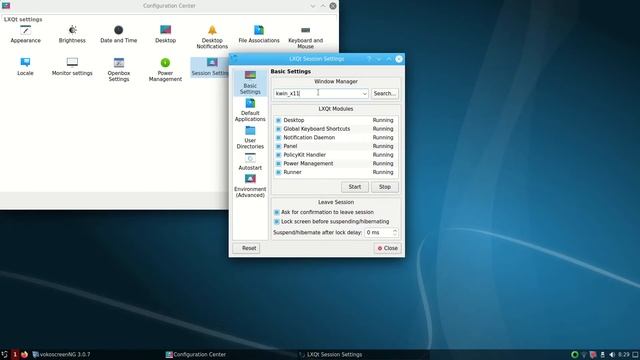Select the Runner Running status text

click(383, 172)
